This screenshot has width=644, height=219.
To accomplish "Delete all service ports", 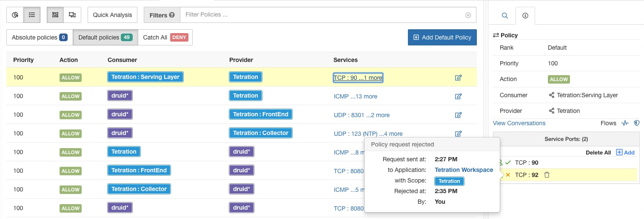I will 598,152.
